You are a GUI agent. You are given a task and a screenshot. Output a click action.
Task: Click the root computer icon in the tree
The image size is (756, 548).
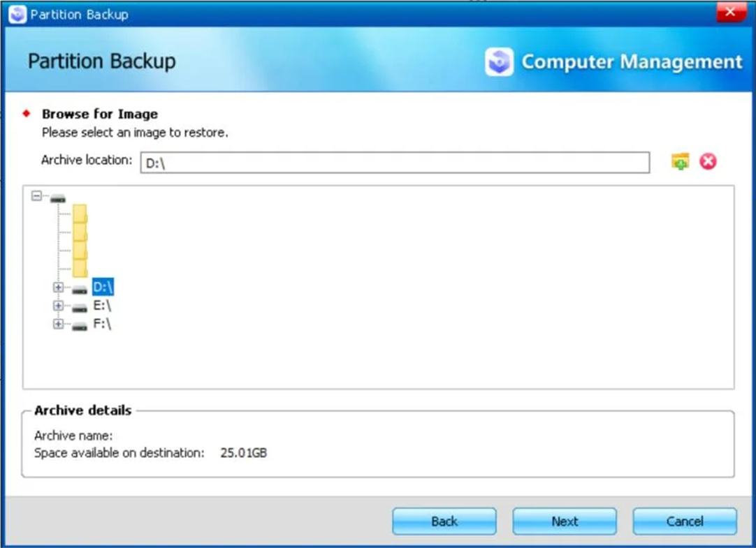coord(59,198)
